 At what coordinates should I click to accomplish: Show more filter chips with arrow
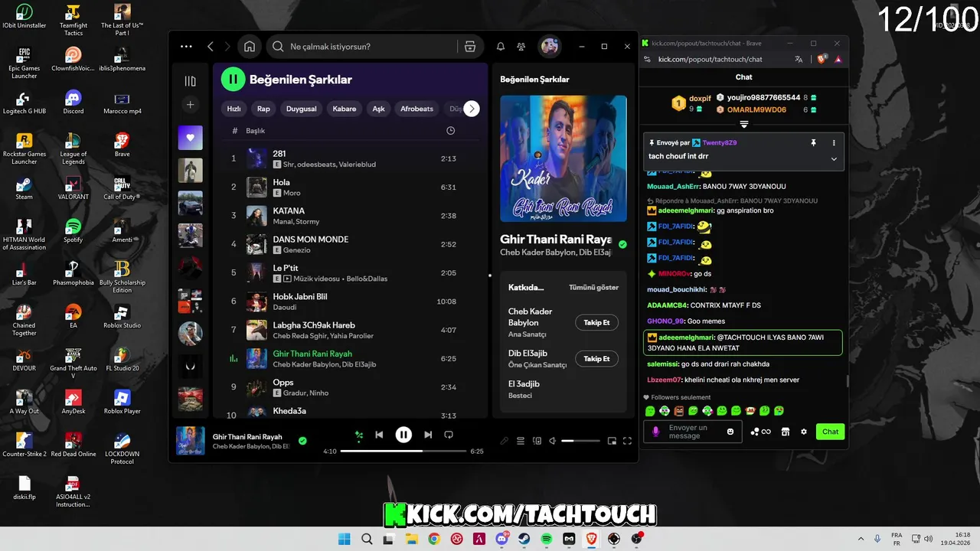[472, 109]
